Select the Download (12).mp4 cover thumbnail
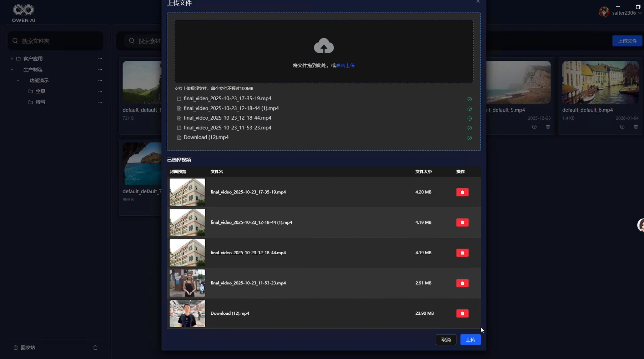 [x=187, y=313]
